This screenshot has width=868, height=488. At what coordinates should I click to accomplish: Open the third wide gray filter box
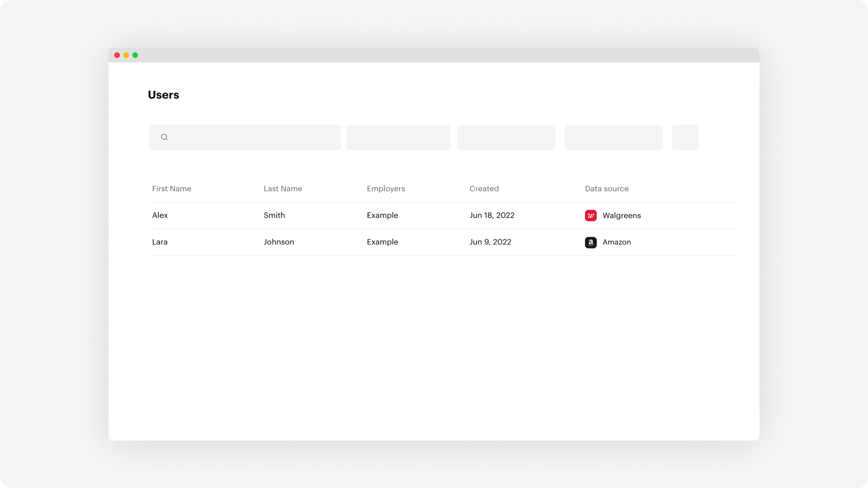(x=613, y=137)
